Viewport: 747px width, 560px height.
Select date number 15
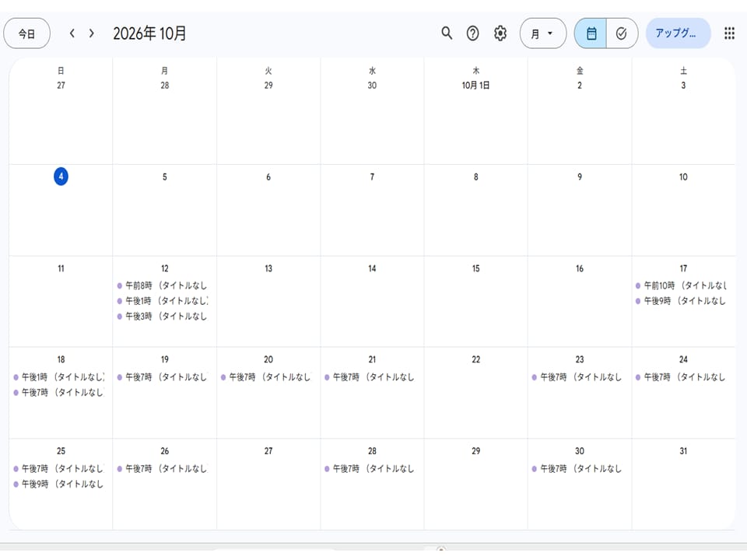pos(476,268)
